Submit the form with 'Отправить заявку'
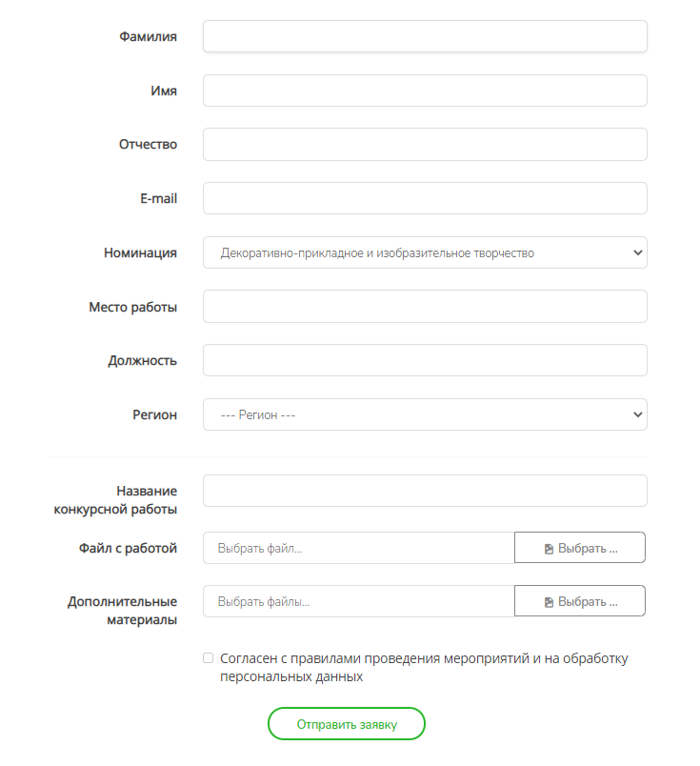700x766 pixels. tap(347, 723)
